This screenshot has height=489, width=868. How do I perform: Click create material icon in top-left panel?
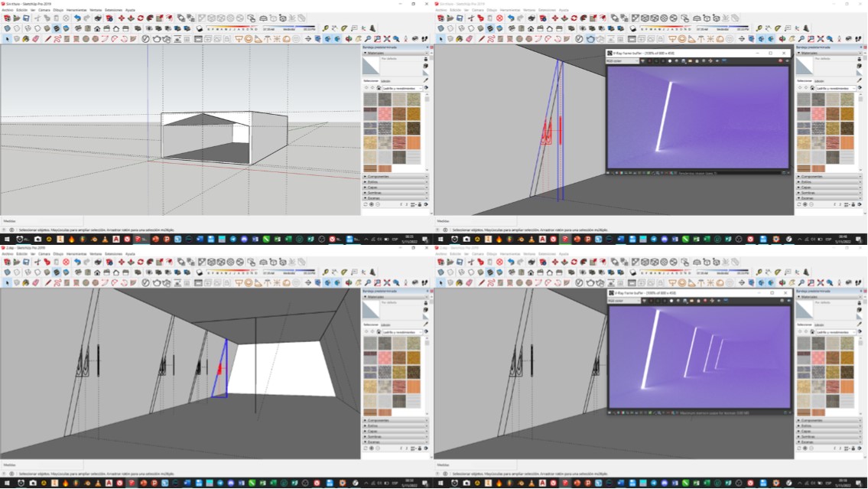(426, 66)
